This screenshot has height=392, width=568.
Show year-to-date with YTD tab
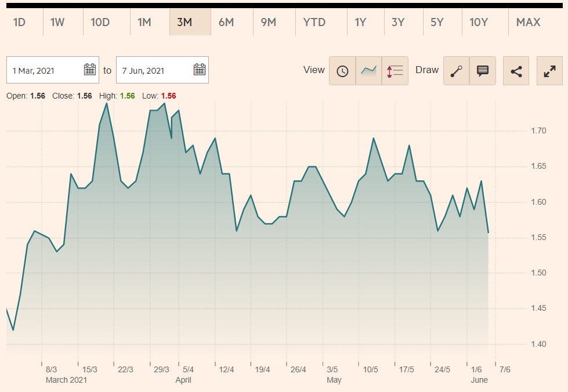(x=314, y=23)
